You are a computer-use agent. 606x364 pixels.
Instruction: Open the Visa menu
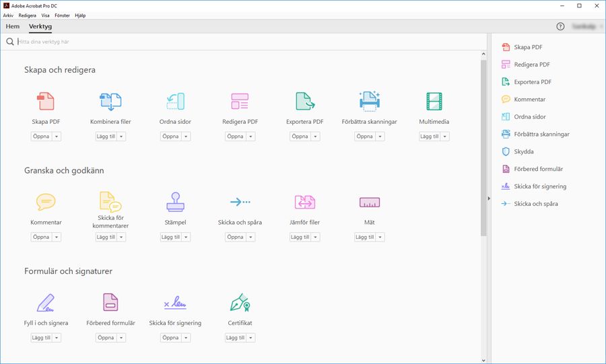pos(45,15)
